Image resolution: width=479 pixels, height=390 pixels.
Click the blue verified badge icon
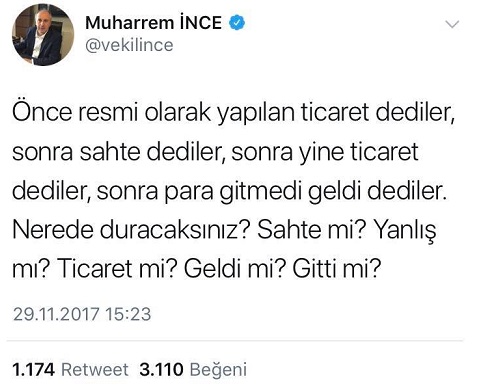(x=237, y=23)
